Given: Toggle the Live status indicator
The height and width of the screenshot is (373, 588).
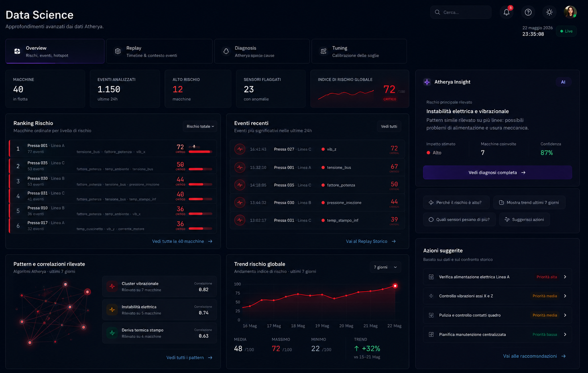Looking at the screenshot, I should [566, 31].
